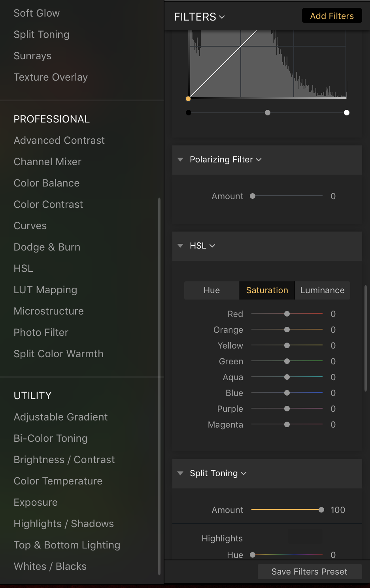Click the Add Filters button

coord(332,16)
